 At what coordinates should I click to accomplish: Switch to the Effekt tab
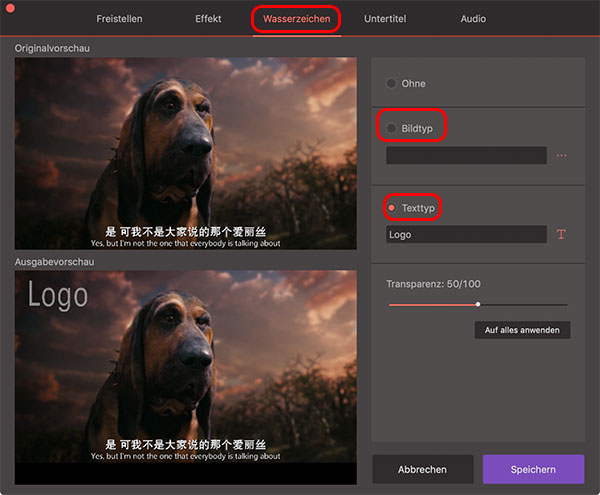coord(208,19)
